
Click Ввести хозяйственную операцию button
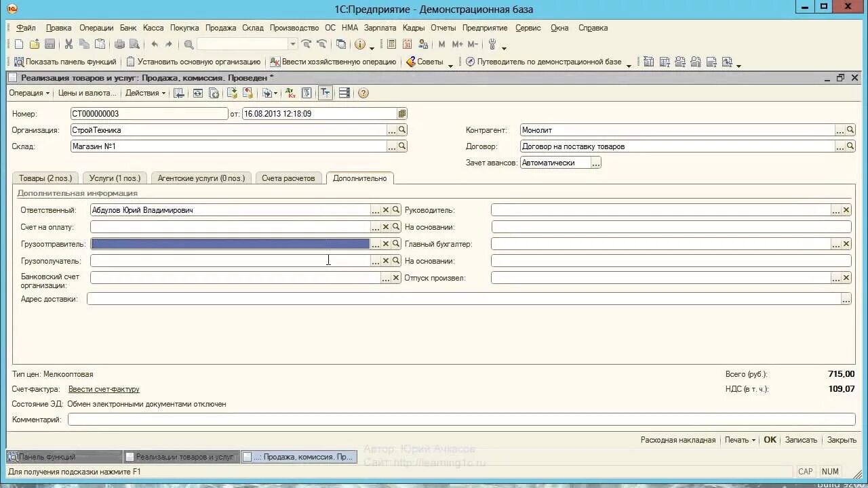(333, 62)
